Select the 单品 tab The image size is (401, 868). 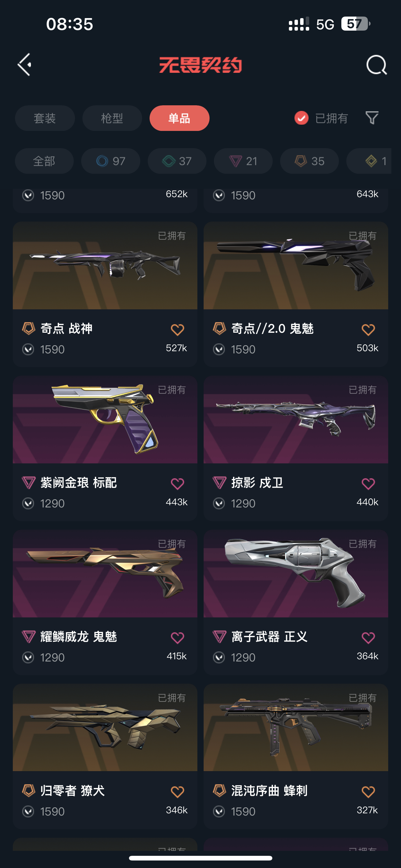[180, 118]
